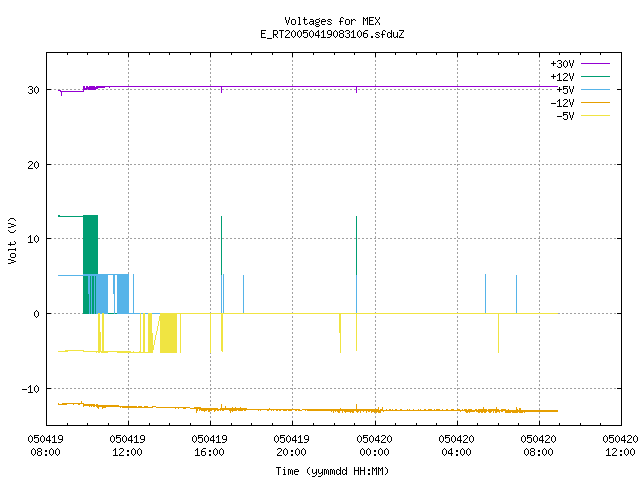The width and height of the screenshot is (640, 480).
Task: Select the '+5V' legend label
Action: click(565, 90)
